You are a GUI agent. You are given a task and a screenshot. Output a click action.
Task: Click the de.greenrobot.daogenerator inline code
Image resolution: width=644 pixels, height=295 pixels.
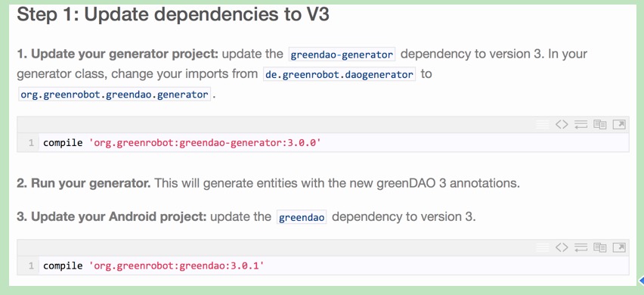339,74
